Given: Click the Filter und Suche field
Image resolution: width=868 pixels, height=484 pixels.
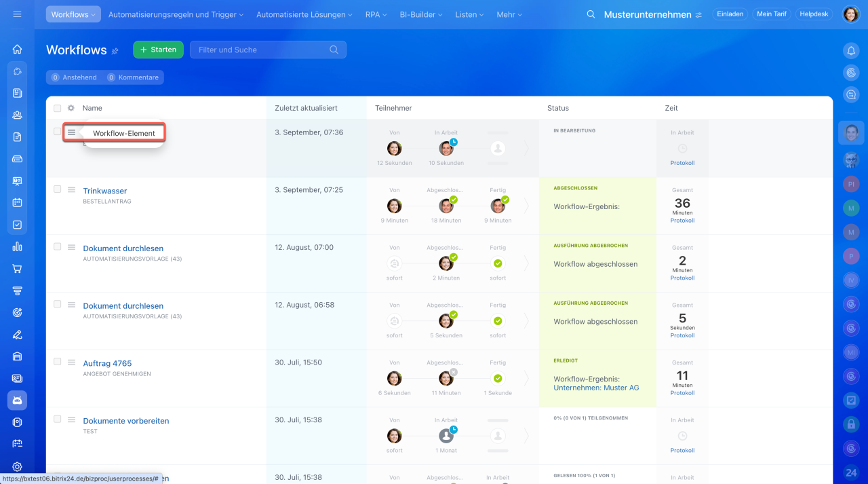Looking at the screenshot, I should click(x=261, y=50).
